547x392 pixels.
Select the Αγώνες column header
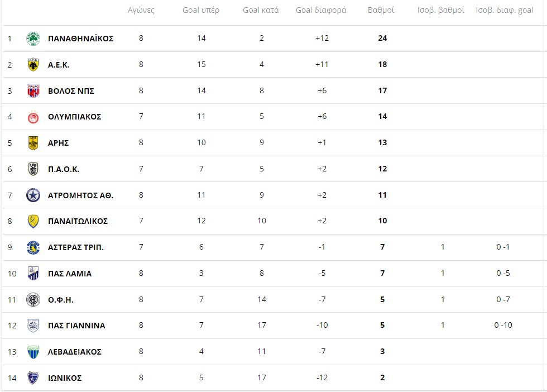click(x=141, y=10)
